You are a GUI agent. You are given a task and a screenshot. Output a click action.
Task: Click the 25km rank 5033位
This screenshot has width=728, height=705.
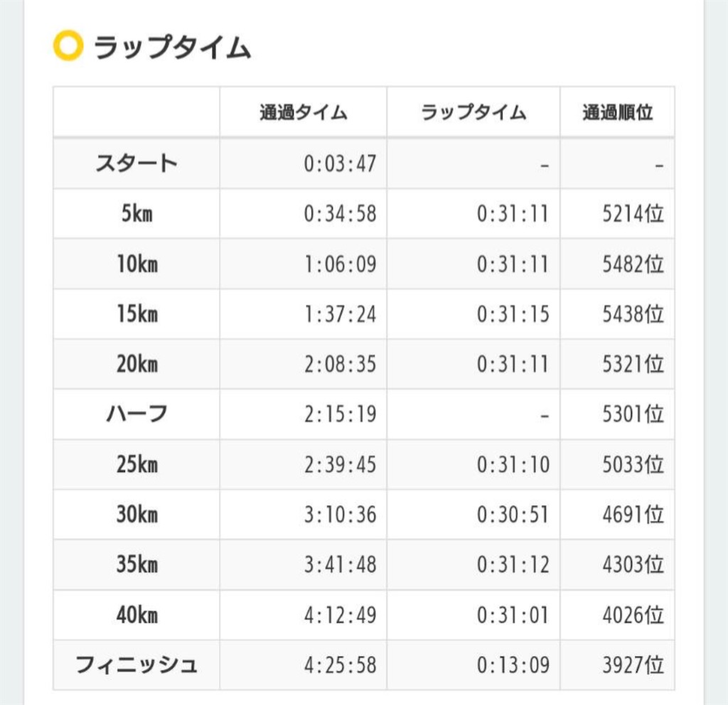tap(633, 464)
